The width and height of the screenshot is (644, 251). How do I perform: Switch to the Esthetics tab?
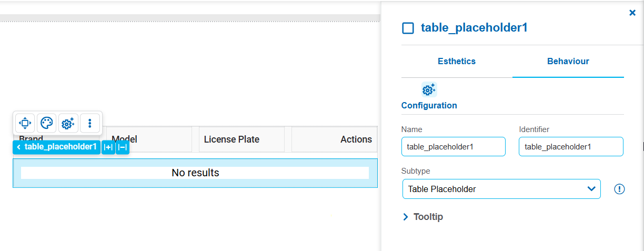(457, 62)
